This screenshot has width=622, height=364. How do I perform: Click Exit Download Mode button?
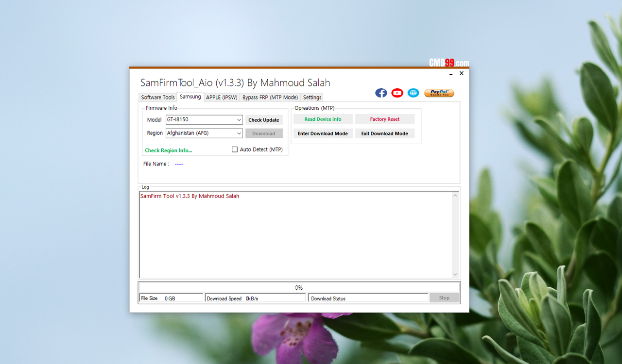point(385,133)
